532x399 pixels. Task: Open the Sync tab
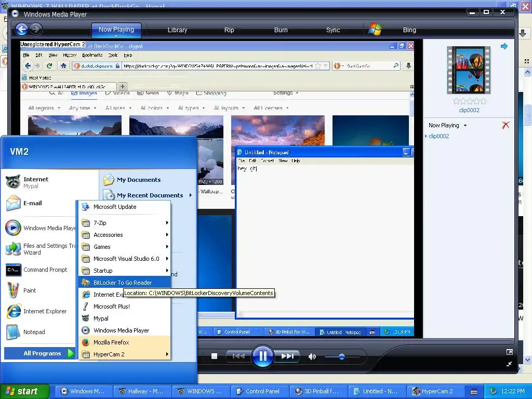[333, 30]
